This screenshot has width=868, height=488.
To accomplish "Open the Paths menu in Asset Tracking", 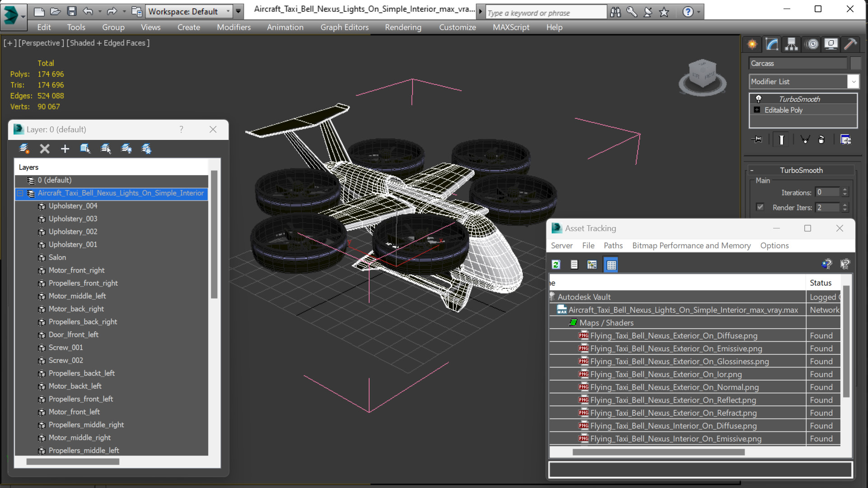I will (x=613, y=246).
